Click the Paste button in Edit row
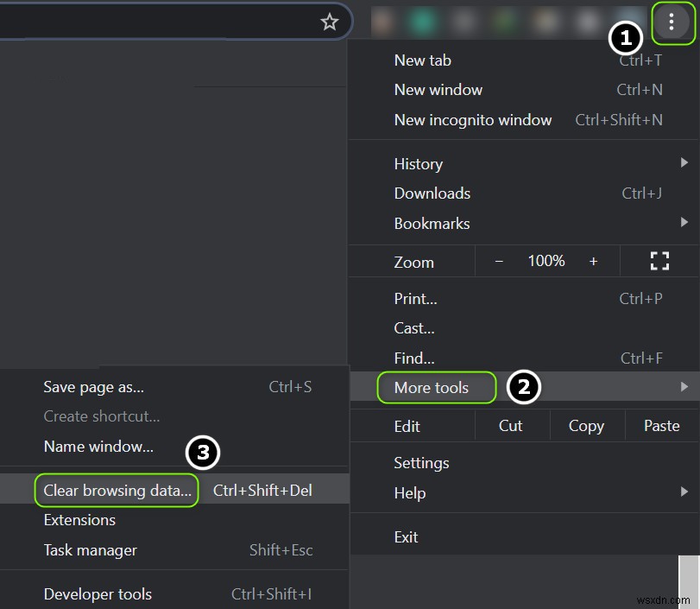700x609 pixels. pyautogui.click(x=662, y=426)
